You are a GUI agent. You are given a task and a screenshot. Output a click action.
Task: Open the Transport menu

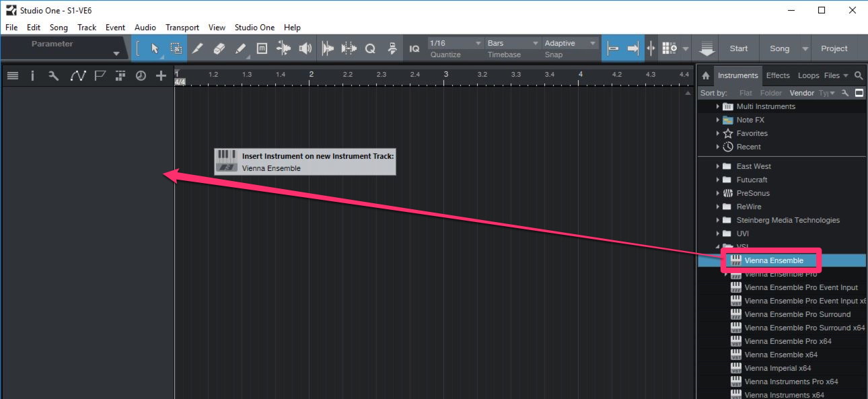(x=182, y=28)
